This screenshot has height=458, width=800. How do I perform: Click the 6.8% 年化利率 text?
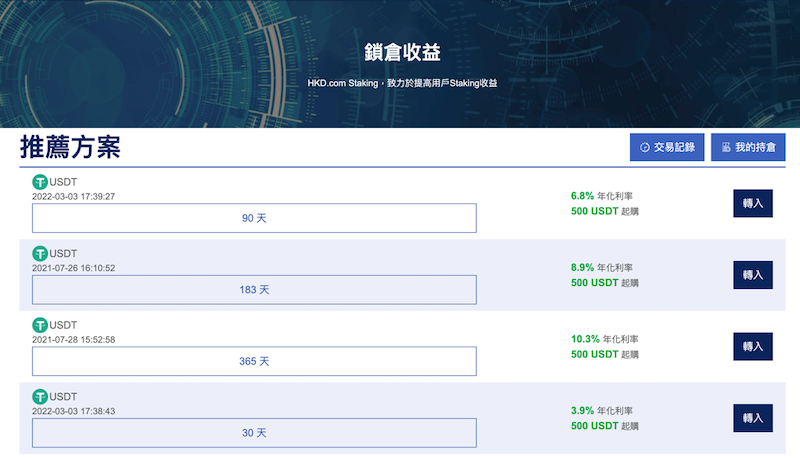[x=602, y=196]
